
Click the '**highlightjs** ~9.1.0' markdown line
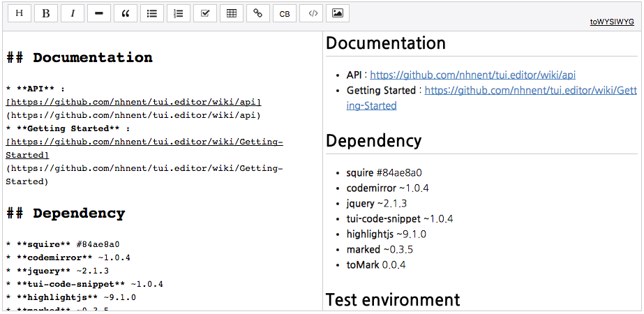(x=71, y=297)
